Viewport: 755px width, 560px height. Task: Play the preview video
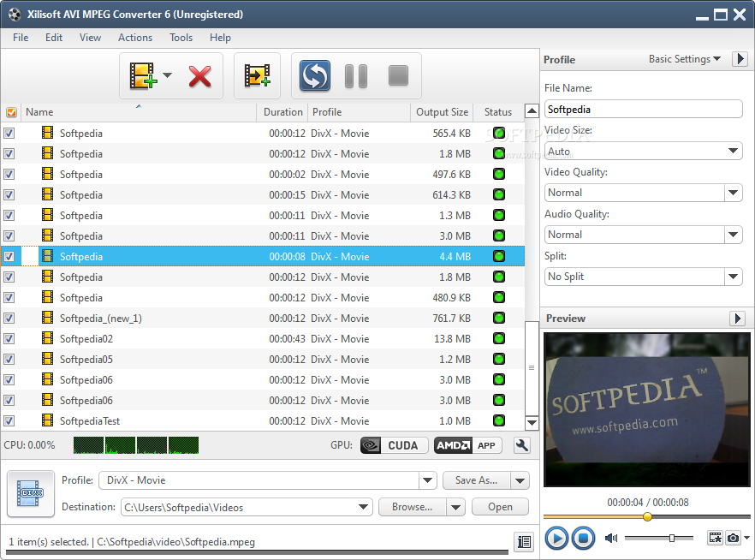(x=556, y=538)
